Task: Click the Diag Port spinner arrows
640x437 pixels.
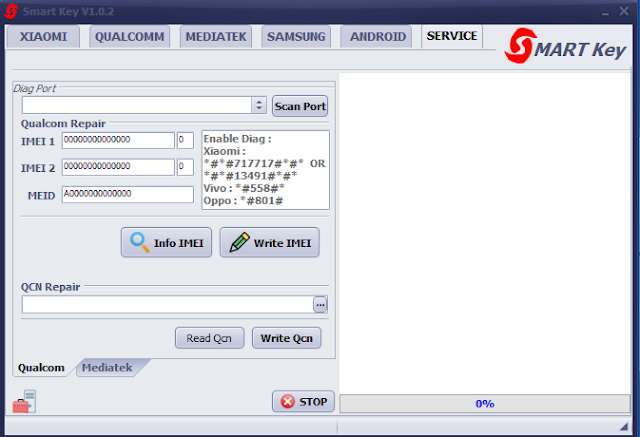Action: (x=259, y=105)
